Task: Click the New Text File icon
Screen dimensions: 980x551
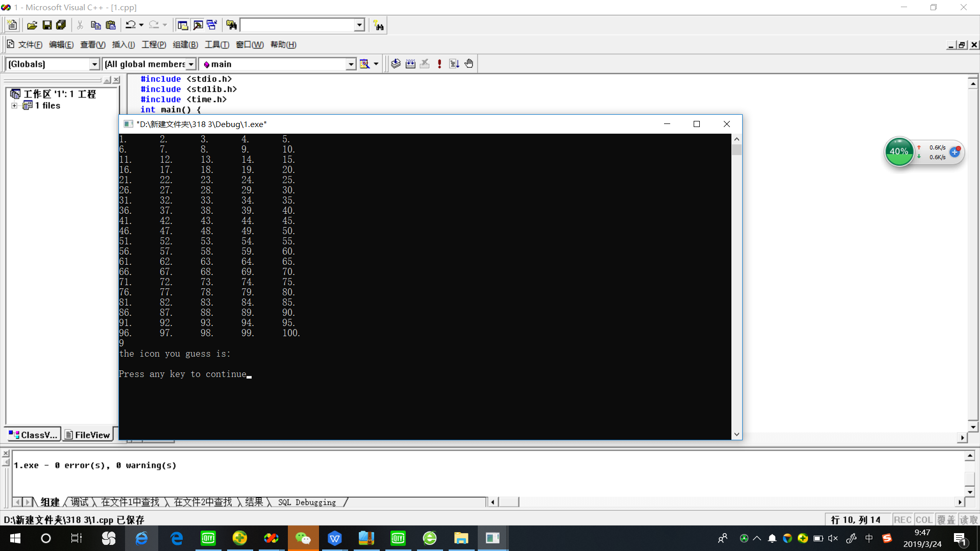Action: tap(12, 25)
